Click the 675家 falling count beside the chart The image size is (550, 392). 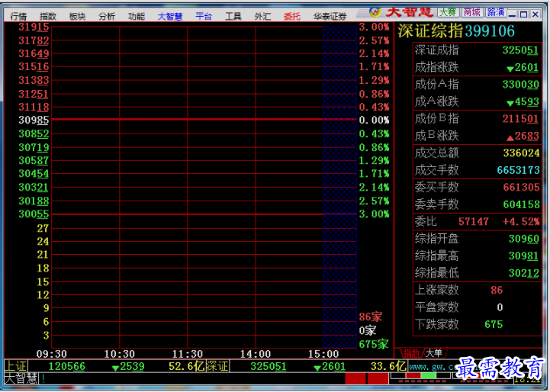[x=374, y=344]
